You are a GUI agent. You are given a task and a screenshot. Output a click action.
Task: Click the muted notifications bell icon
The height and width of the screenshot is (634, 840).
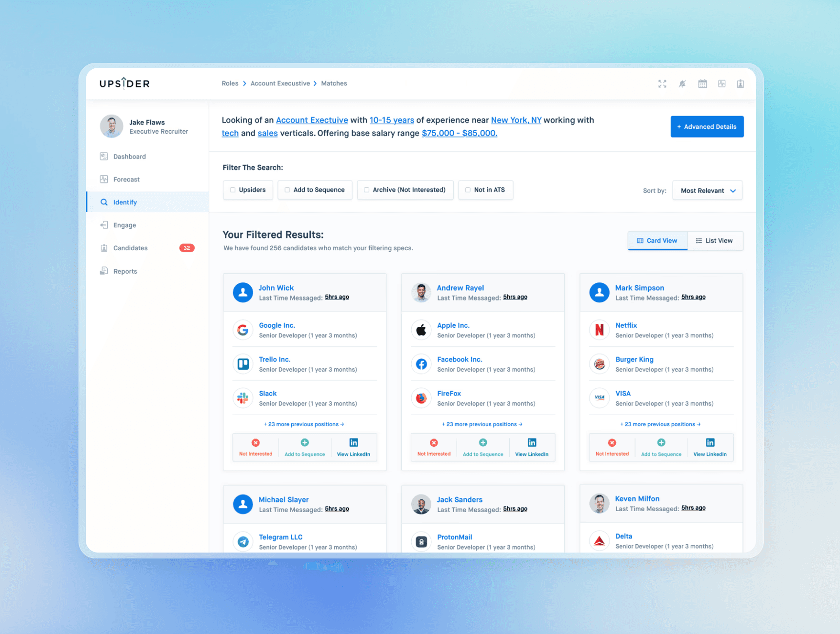[682, 84]
